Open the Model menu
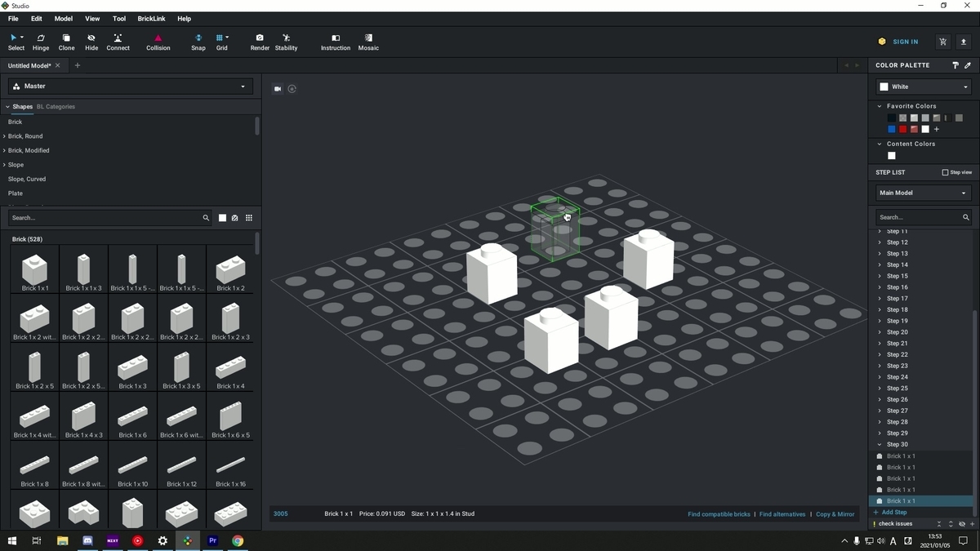 (64, 18)
